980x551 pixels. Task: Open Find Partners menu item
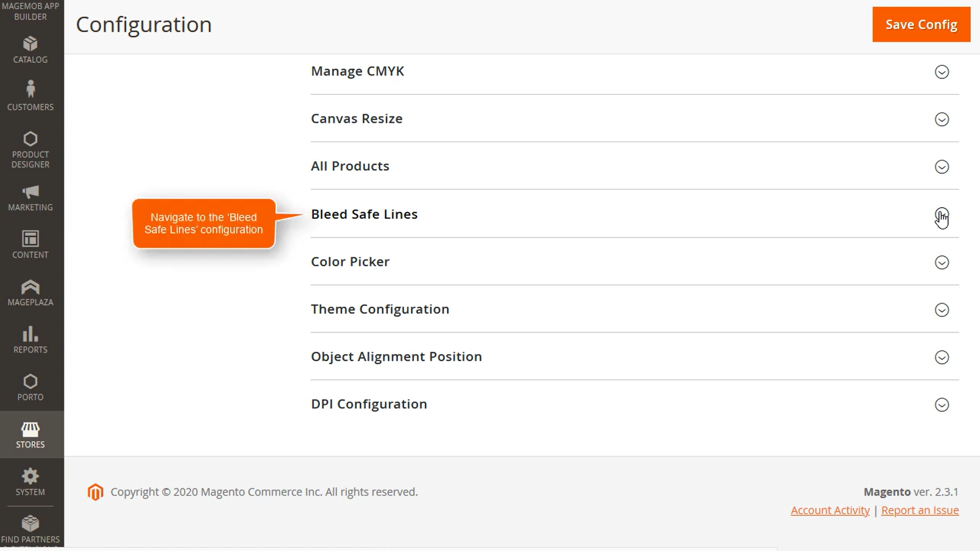coord(31,529)
